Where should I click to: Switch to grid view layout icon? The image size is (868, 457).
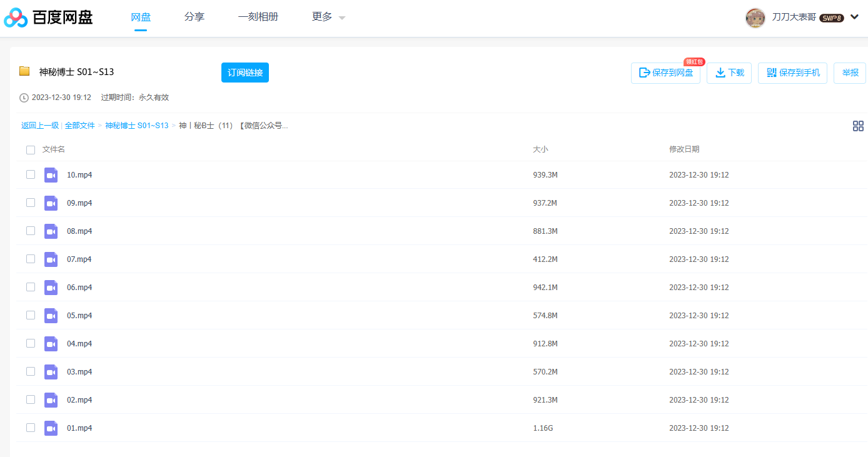pos(858,126)
